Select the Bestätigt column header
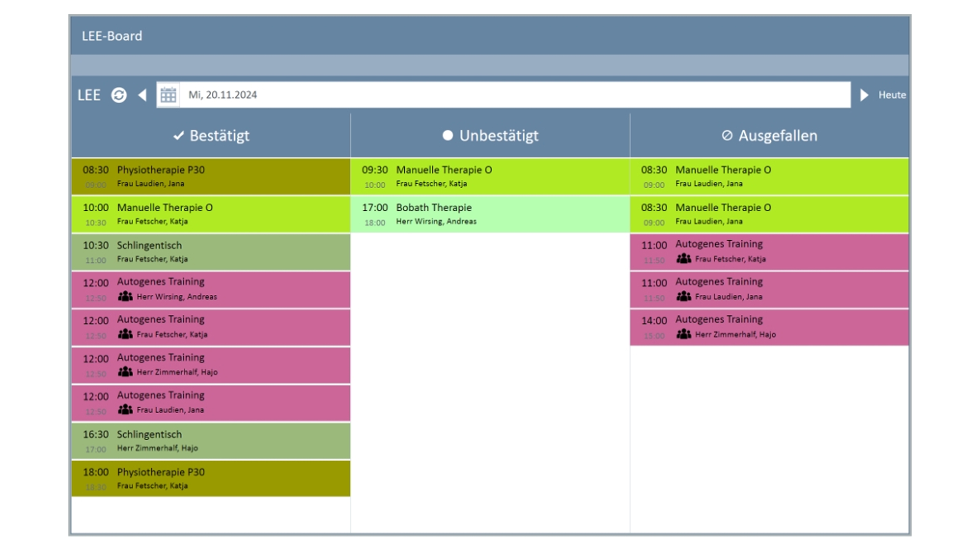980x551 pixels. pos(219,136)
